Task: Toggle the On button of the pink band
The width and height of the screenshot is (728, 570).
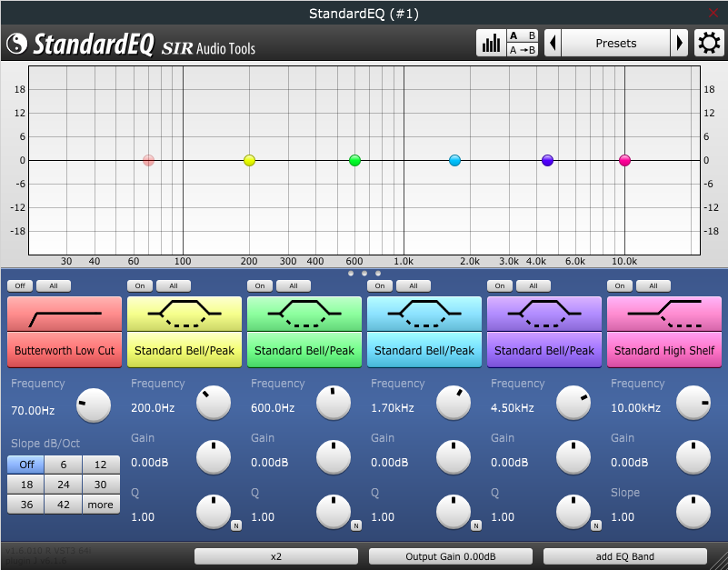Action: (x=620, y=285)
